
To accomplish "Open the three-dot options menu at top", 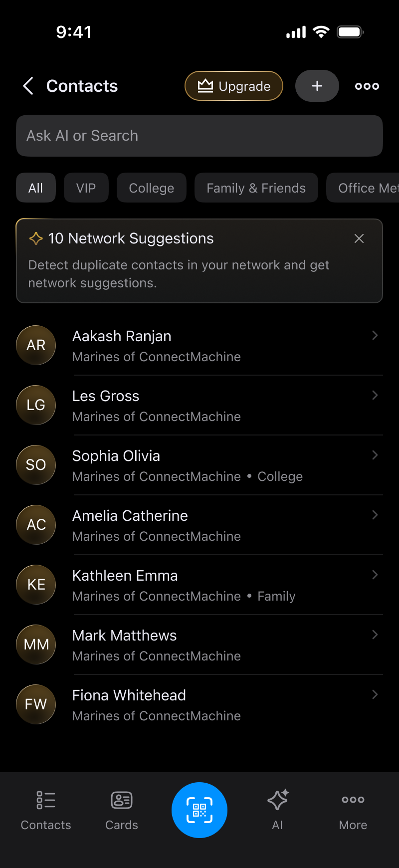I will [367, 86].
